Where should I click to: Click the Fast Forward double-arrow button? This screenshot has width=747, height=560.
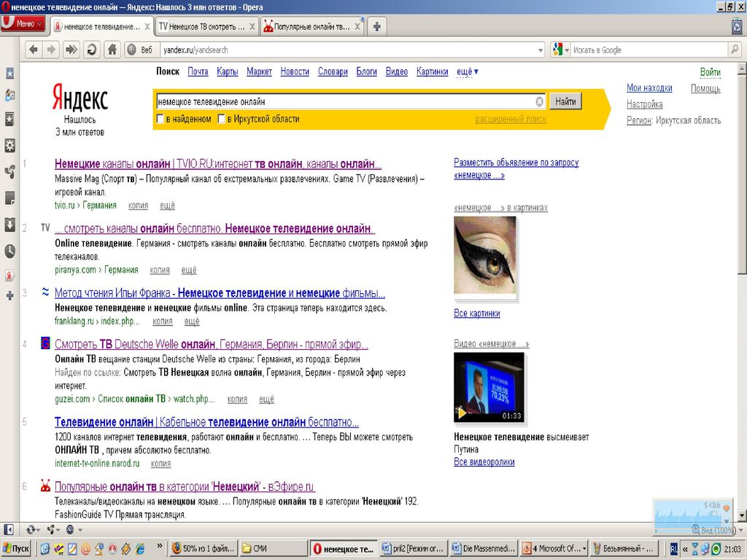click(x=71, y=50)
